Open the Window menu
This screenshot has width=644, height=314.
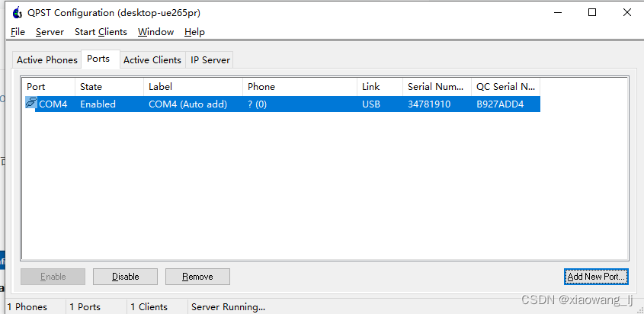[x=155, y=32]
